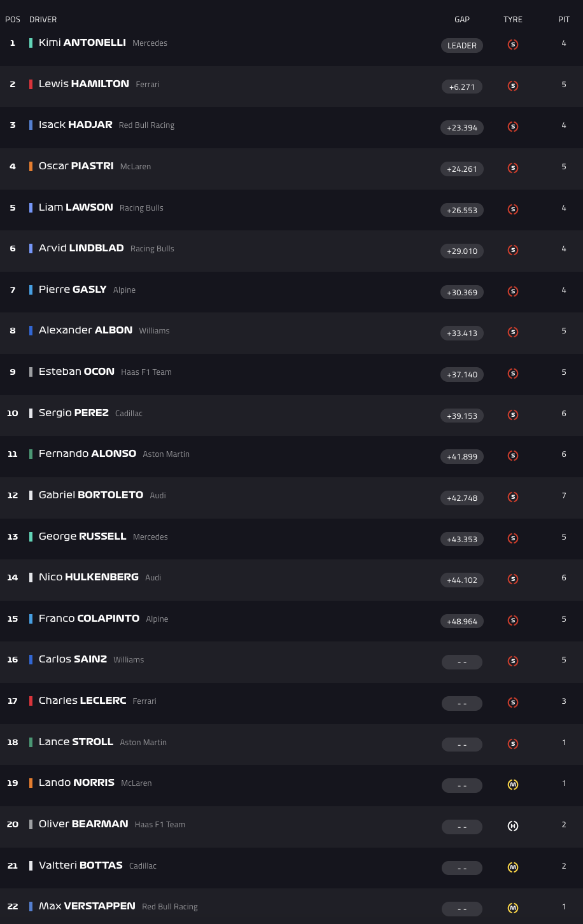Open Max VERSTAPPEN driver name
Screen dimensions: 583x924
pos(87,906)
